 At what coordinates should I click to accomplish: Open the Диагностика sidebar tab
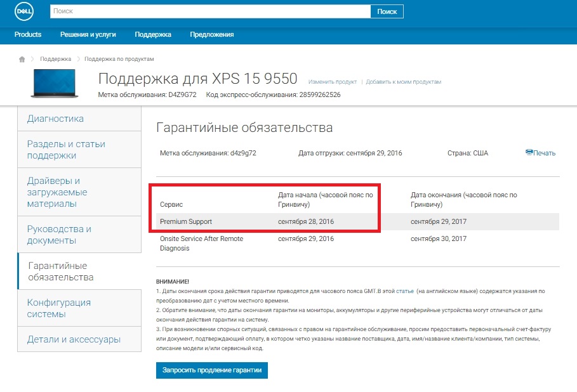click(x=79, y=119)
